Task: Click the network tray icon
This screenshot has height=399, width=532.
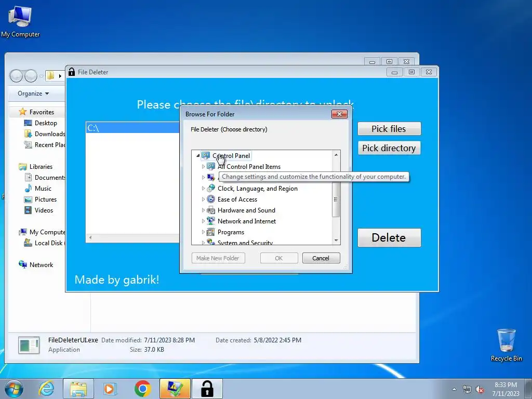Action: coord(467,390)
